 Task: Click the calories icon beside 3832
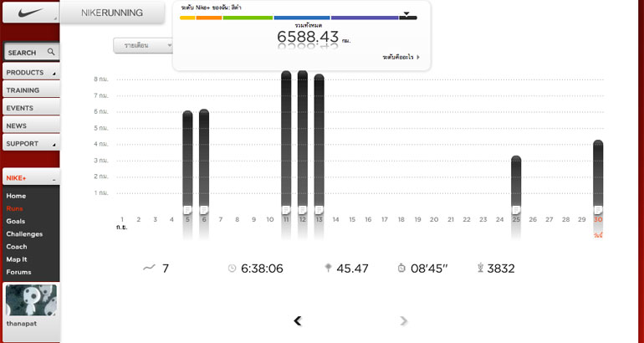point(480,269)
